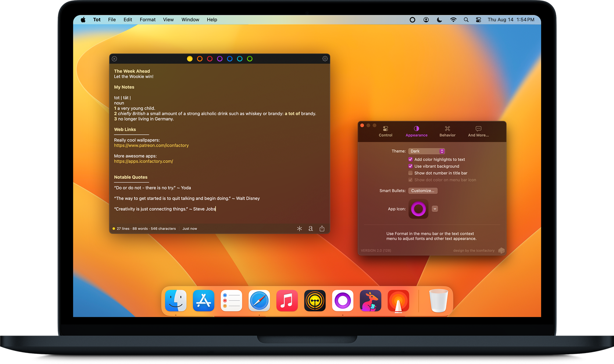Switch to the green dot note
The image size is (614, 364).
click(x=250, y=58)
